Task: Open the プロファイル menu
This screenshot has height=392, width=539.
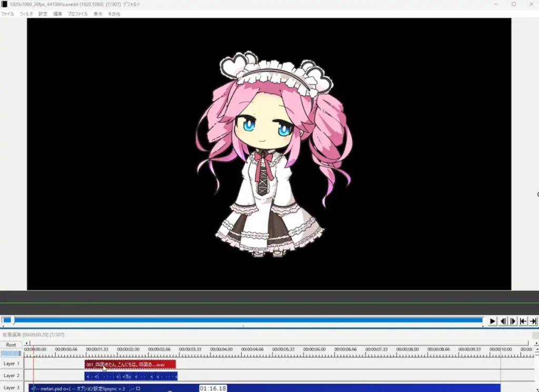Action: pos(78,14)
